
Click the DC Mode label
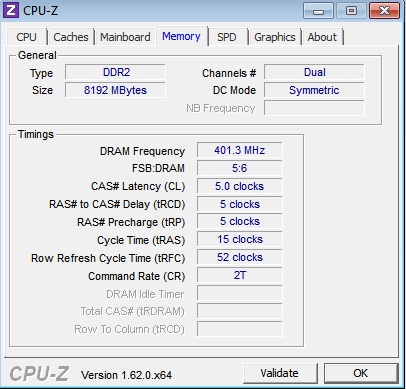point(234,90)
